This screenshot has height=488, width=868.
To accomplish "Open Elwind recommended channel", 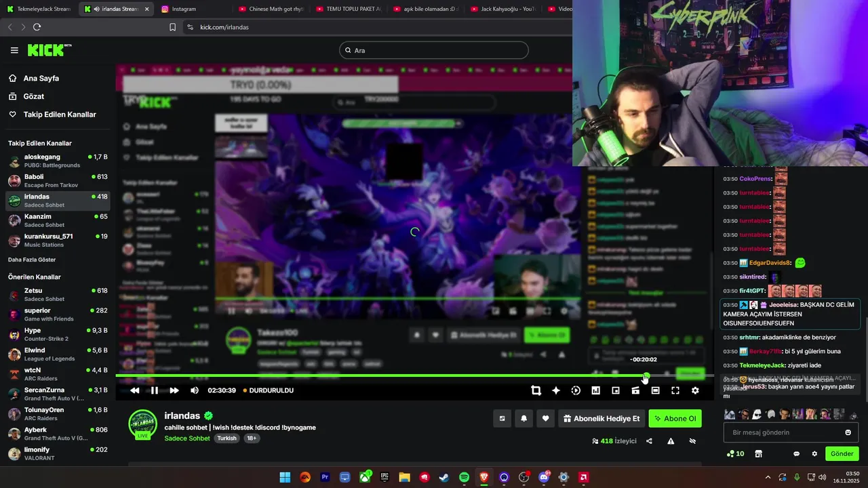I will pyautogui.click(x=58, y=354).
